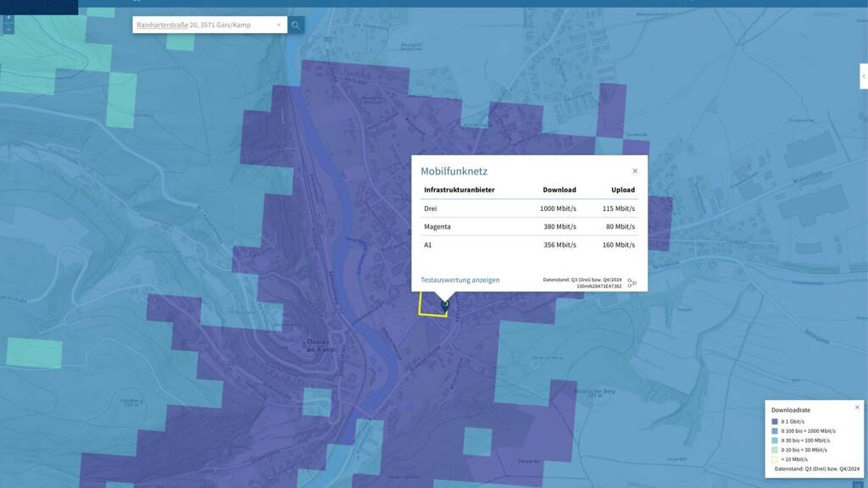Select the A1 provider row
This screenshot has width=868, height=488.
(530, 245)
